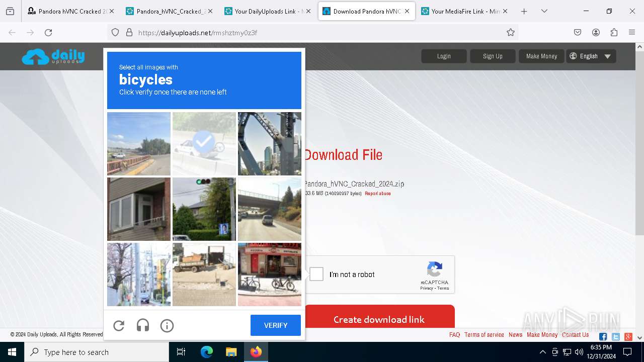Image resolution: width=644 pixels, height=362 pixels.
Task: Reload the current page
Action: click(x=48, y=32)
